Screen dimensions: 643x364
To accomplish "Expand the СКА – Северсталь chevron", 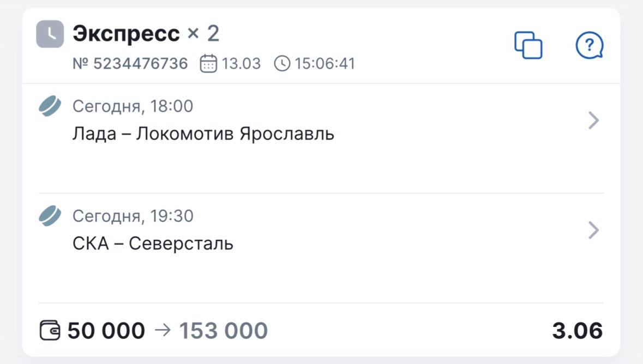I will coord(594,230).
